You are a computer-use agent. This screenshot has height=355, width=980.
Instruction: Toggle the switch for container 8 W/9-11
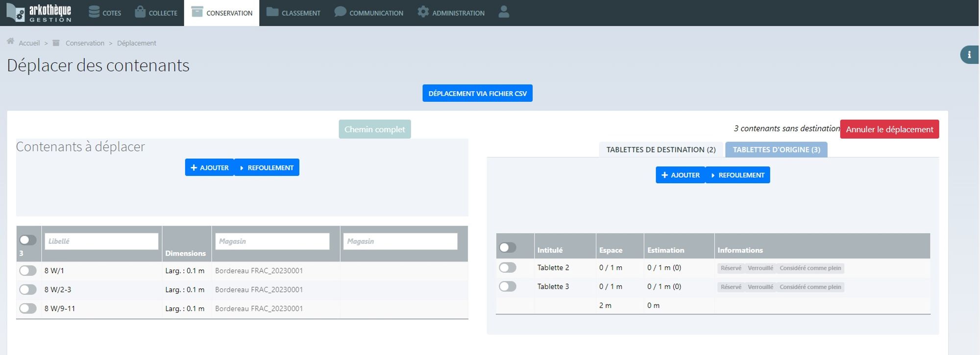(28, 308)
